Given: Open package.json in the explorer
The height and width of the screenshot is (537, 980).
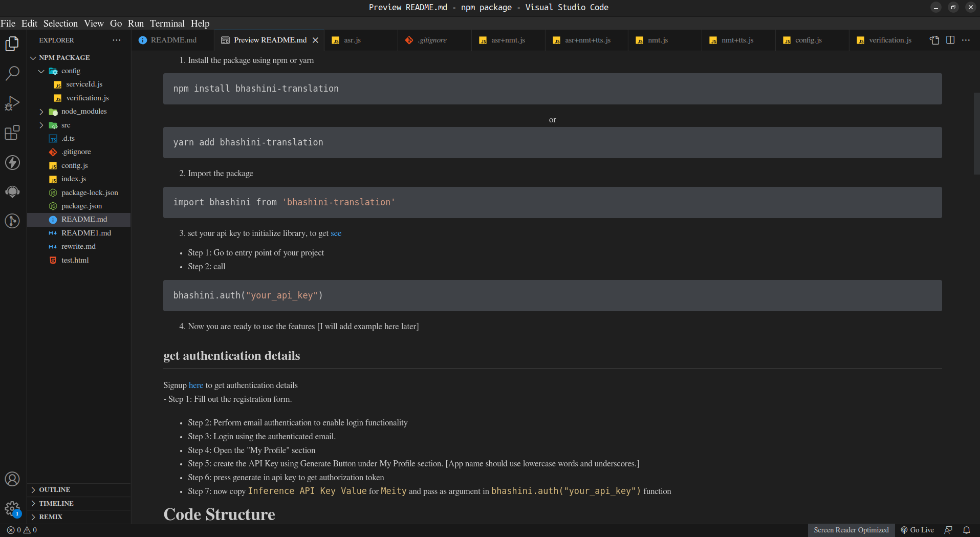Looking at the screenshot, I should 81,206.
